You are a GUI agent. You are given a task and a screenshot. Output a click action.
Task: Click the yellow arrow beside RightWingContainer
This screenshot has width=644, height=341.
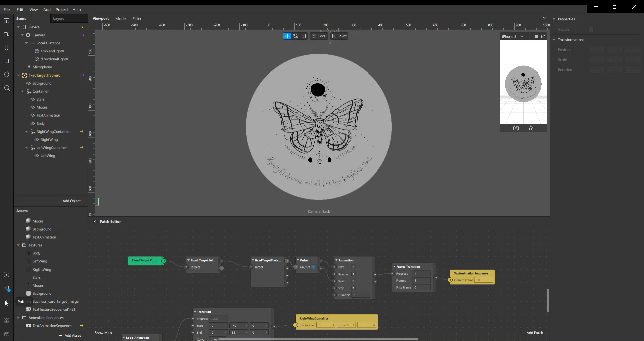pos(82,132)
